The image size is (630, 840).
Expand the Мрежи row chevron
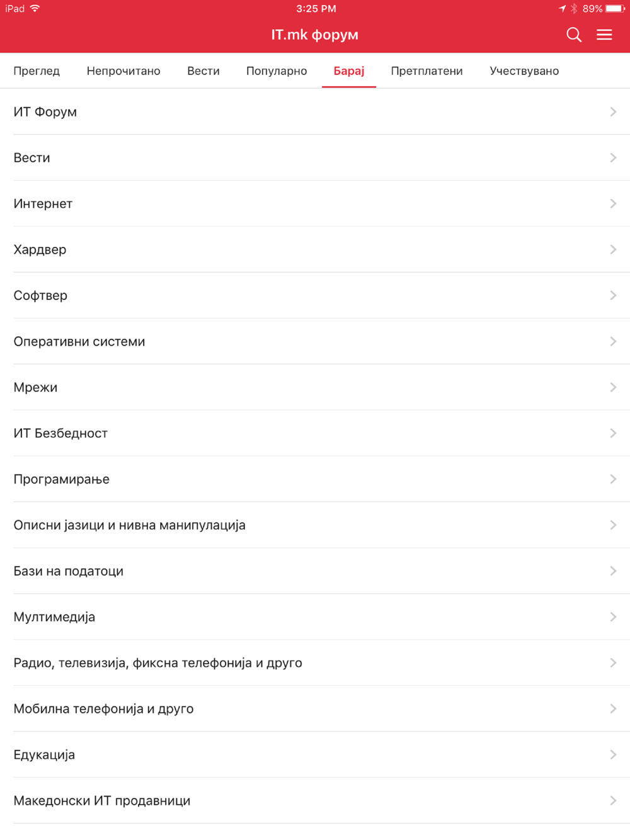click(613, 387)
